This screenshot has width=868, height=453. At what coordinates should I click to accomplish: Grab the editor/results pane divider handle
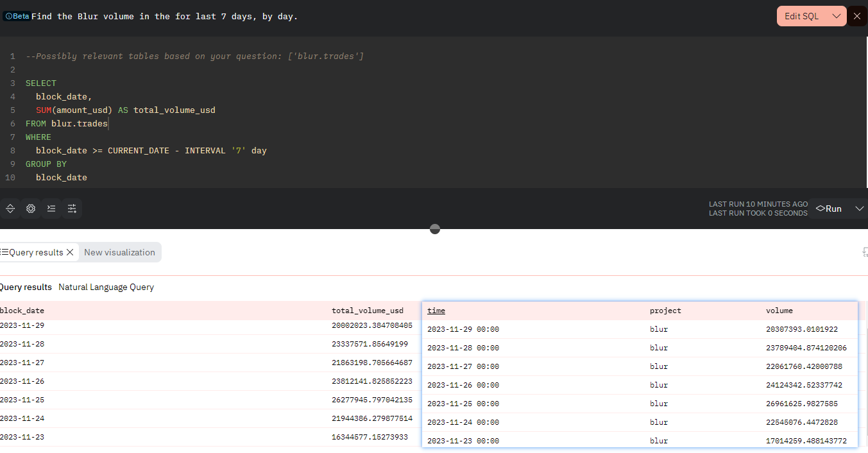pos(435,229)
